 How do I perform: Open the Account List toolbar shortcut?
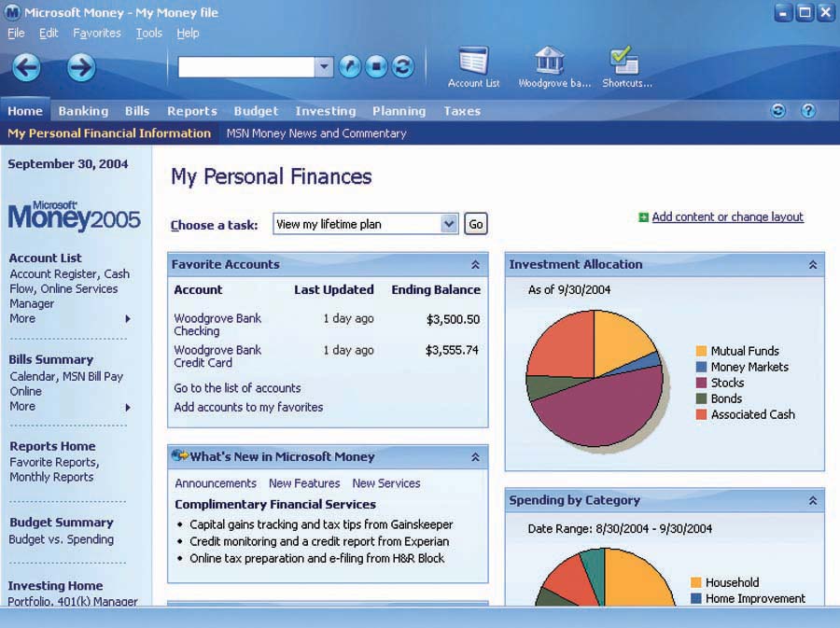click(473, 67)
